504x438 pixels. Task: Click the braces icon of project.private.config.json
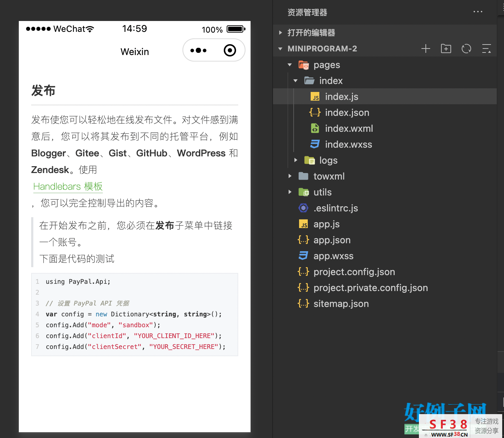[303, 288]
